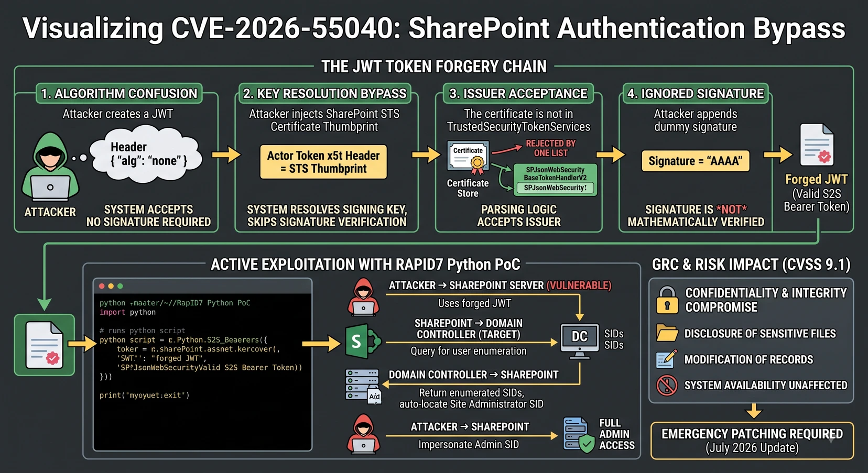Click the green-hooded ATTACKER figure with laptop

[x=50, y=167]
